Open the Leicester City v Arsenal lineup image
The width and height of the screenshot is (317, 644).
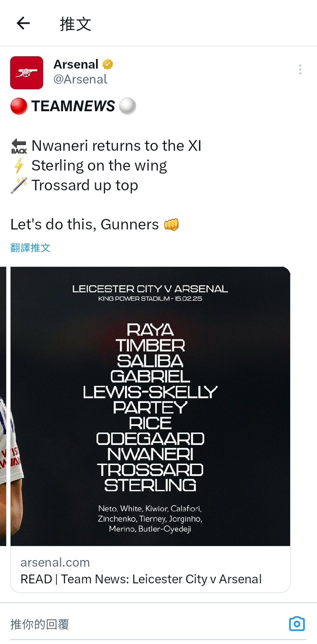(150, 406)
